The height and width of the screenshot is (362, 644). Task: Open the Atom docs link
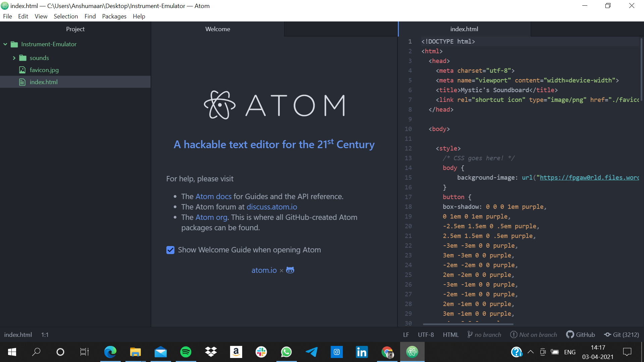213,196
